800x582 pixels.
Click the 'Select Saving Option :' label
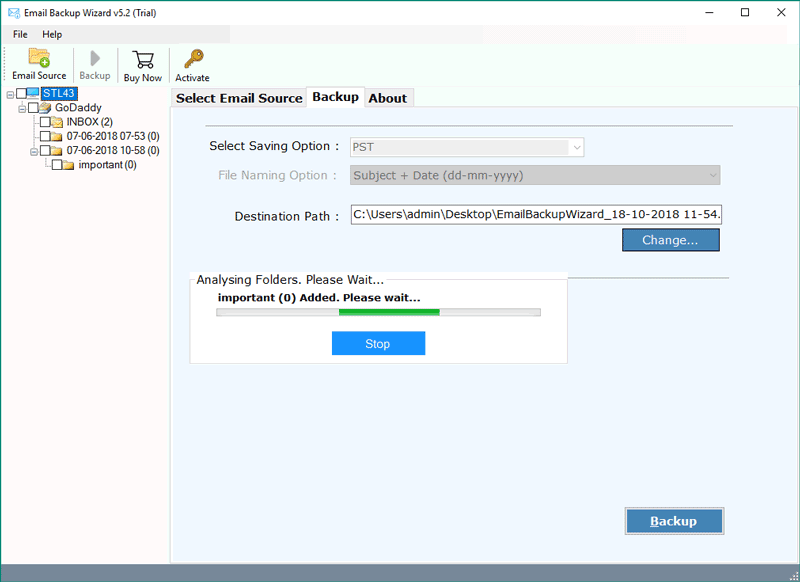(274, 146)
